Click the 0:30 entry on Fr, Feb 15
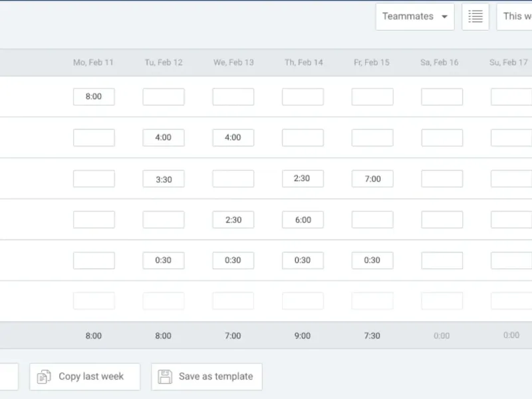532x399 pixels. [372, 261]
